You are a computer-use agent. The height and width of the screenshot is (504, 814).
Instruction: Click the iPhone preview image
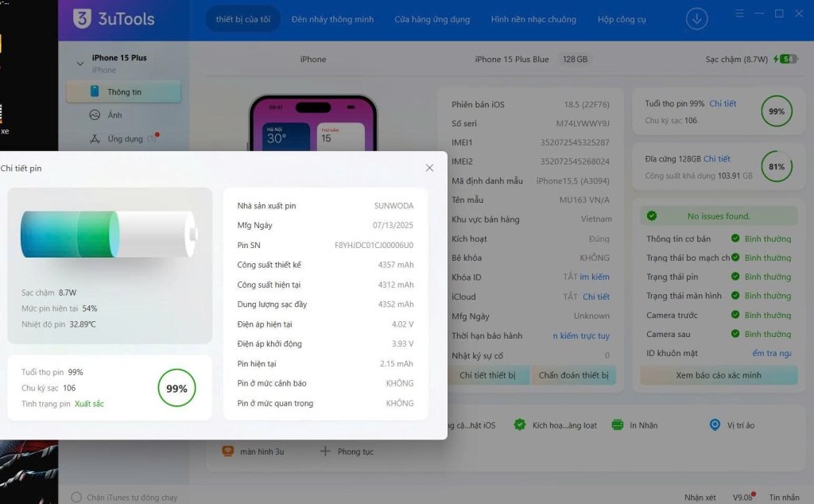313,123
